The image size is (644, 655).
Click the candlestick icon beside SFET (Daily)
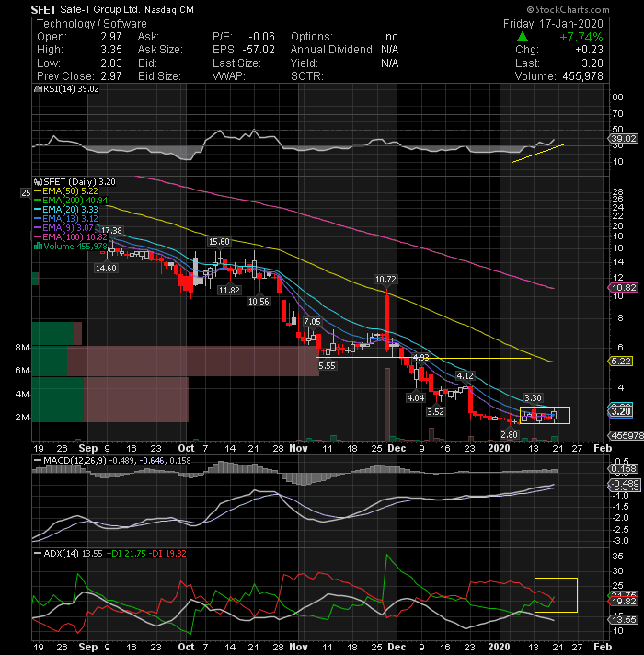[x=38, y=182]
